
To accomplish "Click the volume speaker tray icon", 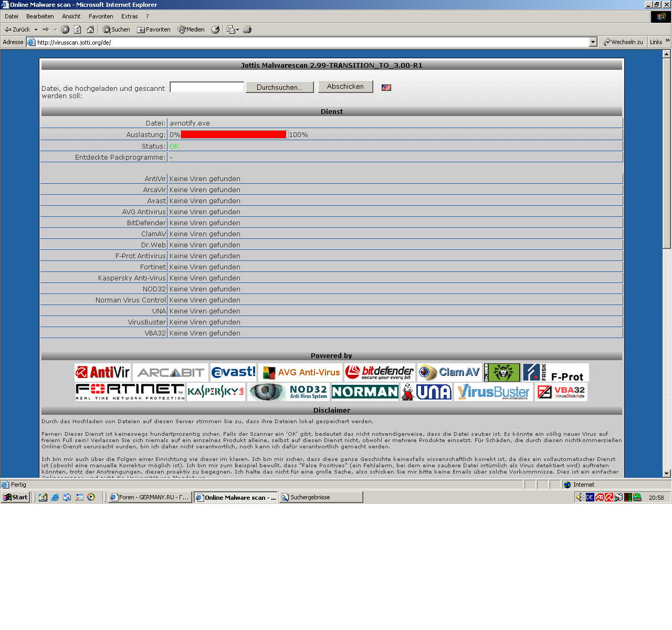I will [580, 497].
